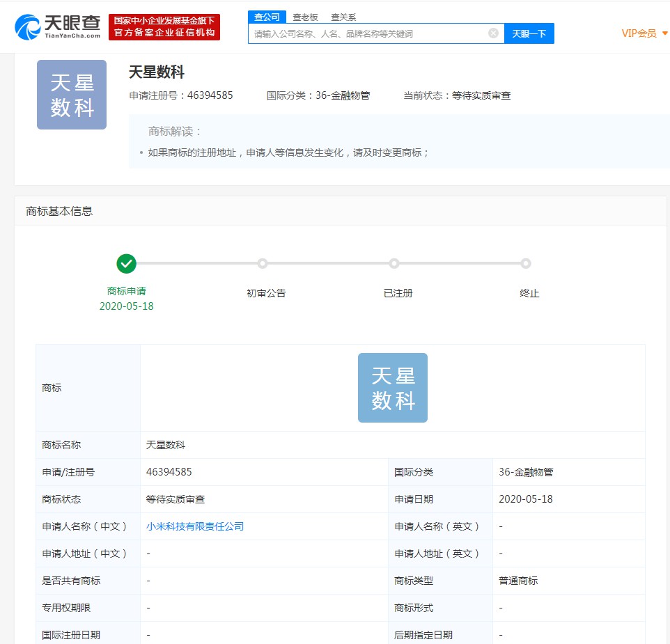The height and width of the screenshot is (644, 670).
Task: Click the 申请人名称（中文） label
Action: [x=84, y=526]
